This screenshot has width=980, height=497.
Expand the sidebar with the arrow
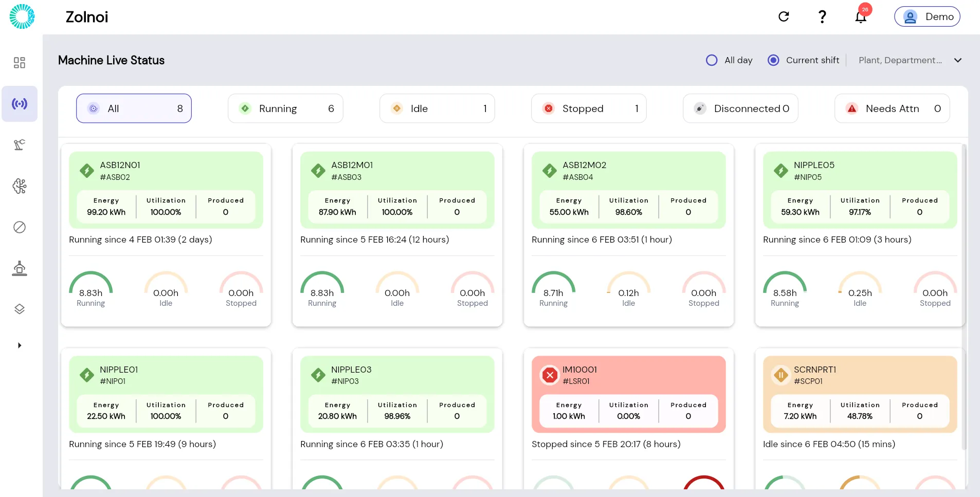[x=20, y=345]
